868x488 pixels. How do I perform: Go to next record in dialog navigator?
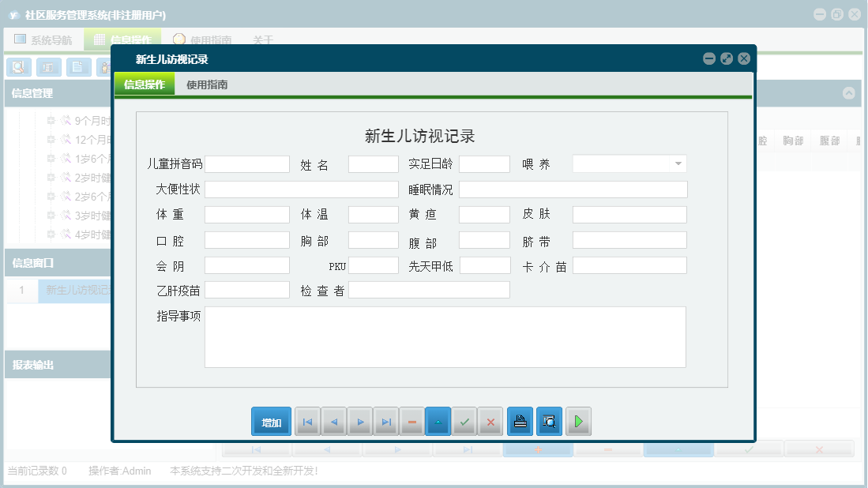pos(360,422)
